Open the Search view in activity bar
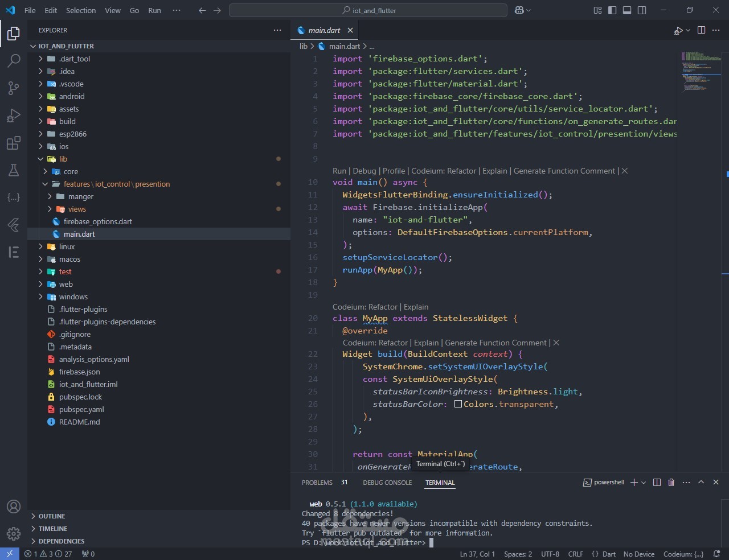The width and height of the screenshot is (729, 560). pyautogui.click(x=14, y=60)
